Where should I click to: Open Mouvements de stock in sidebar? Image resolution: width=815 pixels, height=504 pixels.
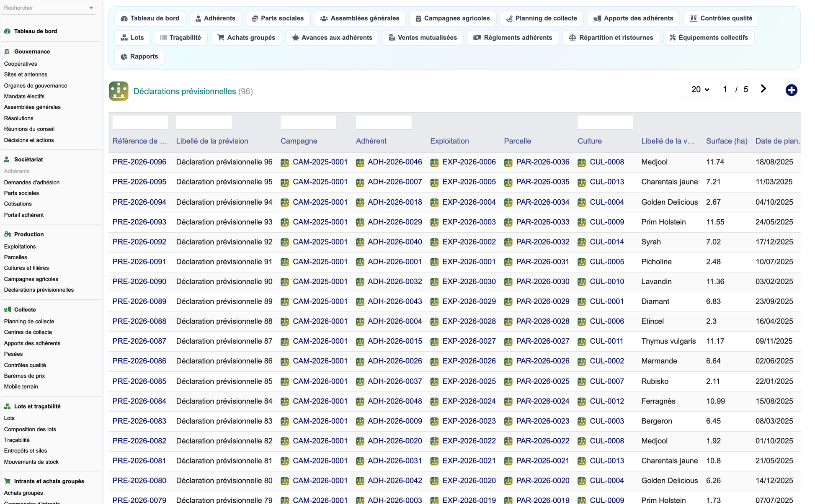[31, 462]
